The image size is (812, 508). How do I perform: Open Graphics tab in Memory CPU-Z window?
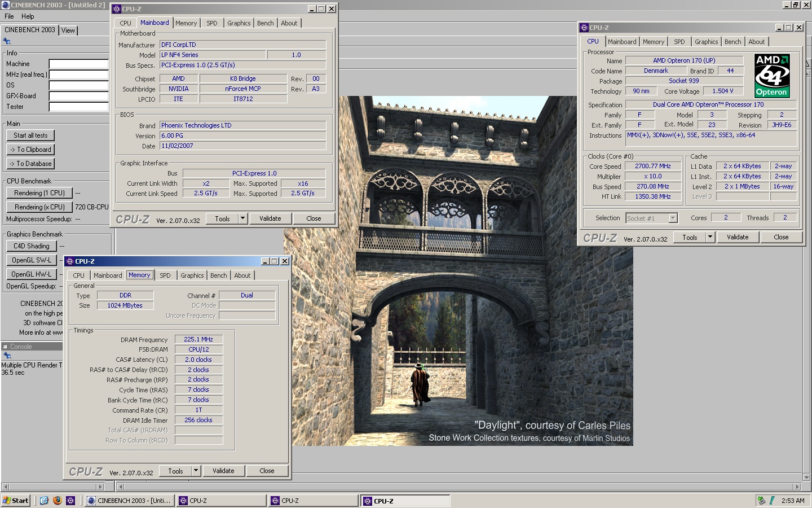(192, 275)
